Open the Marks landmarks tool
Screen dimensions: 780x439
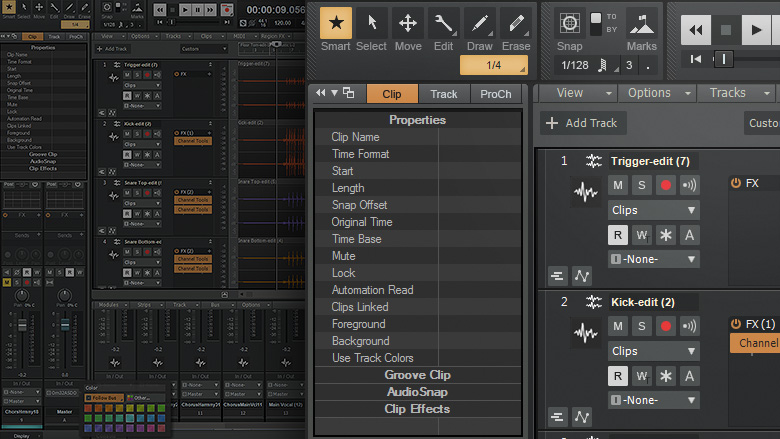tap(642, 23)
